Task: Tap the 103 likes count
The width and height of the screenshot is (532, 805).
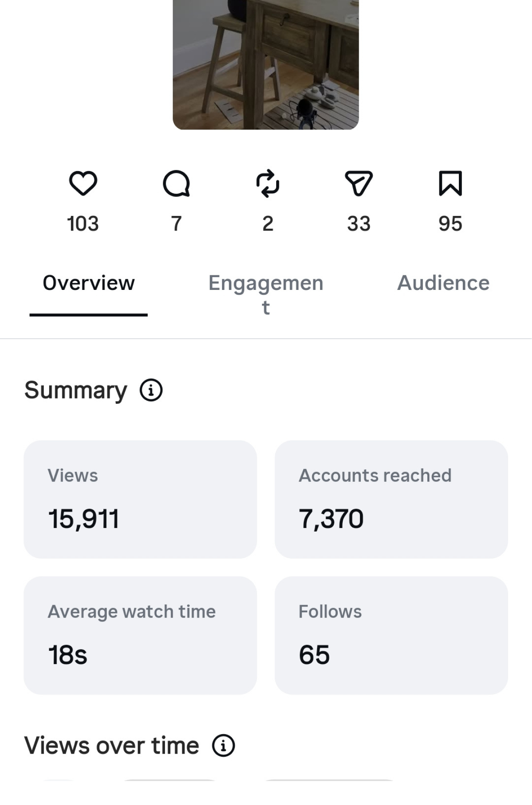Action: (x=83, y=223)
